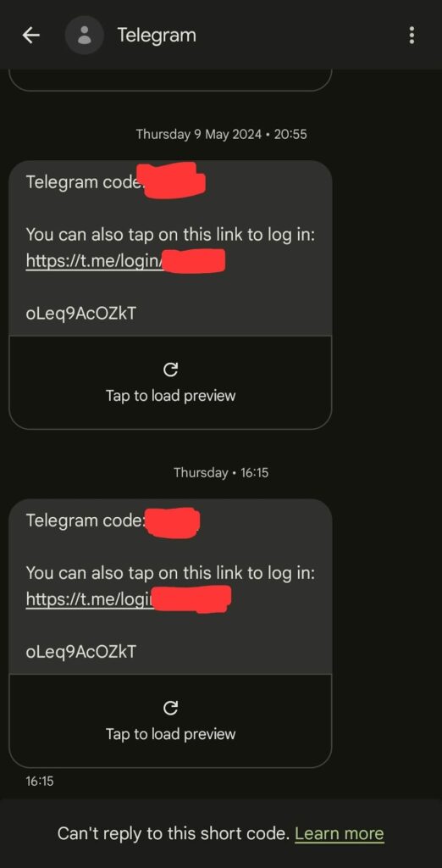Open the t.me login link from 9 May
Screen dimensions: 442x868
(x=125, y=261)
